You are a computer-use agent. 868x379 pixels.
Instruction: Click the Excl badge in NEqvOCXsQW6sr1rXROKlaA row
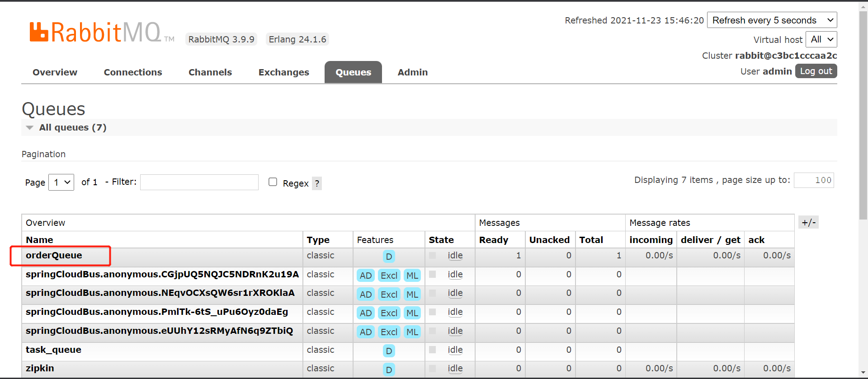(389, 295)
